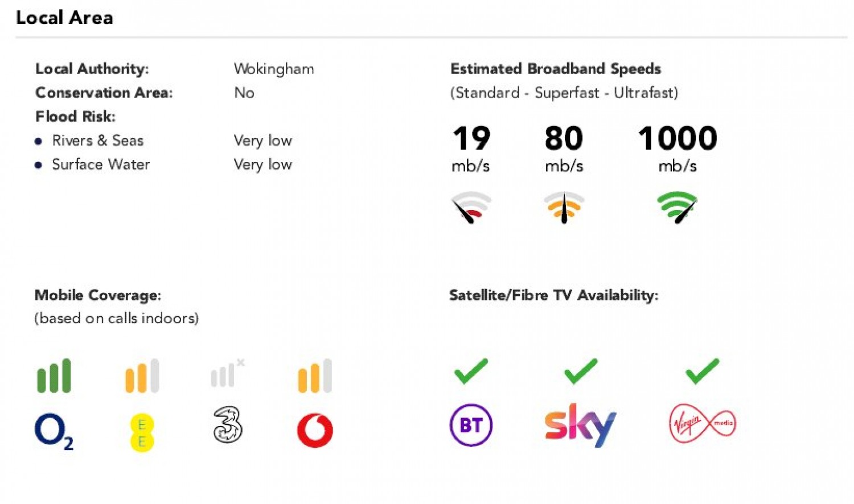Screen dimensions: 854x504
Task: Click the green checkmark above BT
Action: [x=471, y=371]
